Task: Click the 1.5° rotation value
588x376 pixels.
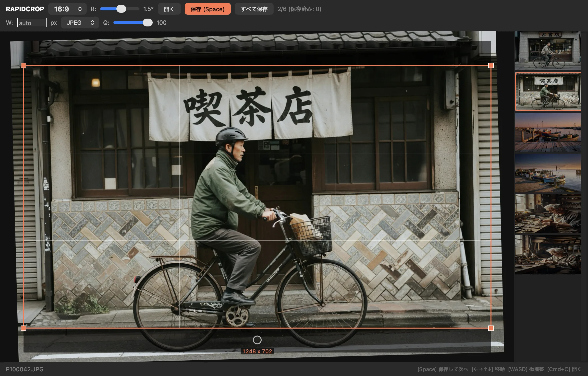Action: [148, 9]
